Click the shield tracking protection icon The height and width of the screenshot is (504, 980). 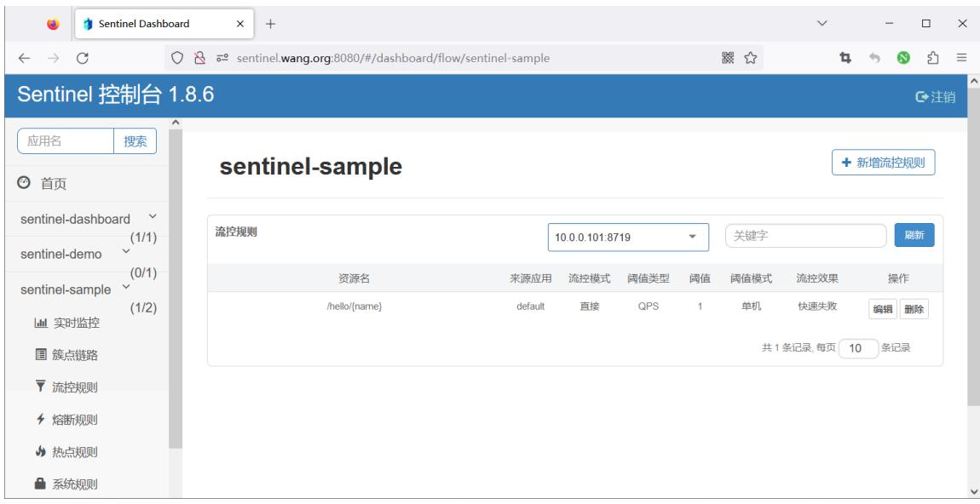pyautogui.click(x=177, y=58)
